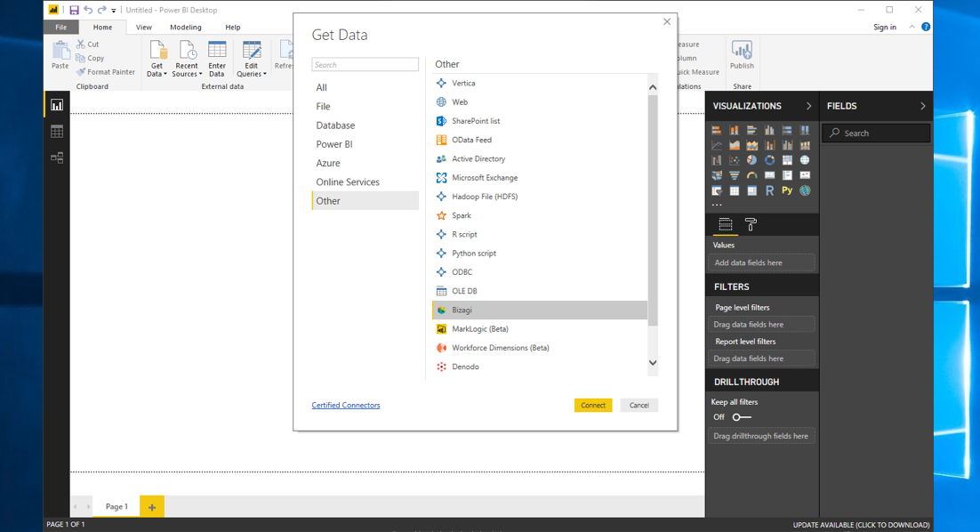Click the Undo arrow in title bar

[x=87, y=10]
